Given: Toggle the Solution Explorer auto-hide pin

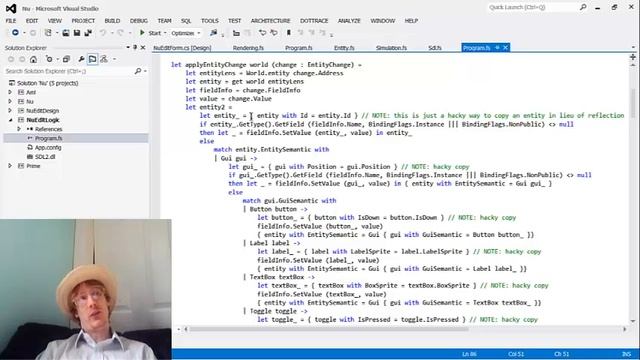Looking at the screenshot, I should click(x=135, y=47).
